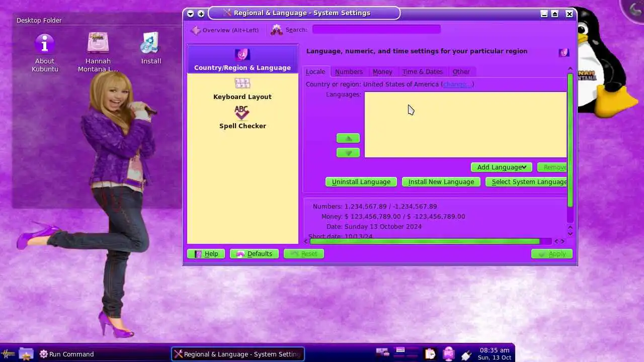Open the clipboard tray icon
Screen dimensions: 644x362
[430, 354]
